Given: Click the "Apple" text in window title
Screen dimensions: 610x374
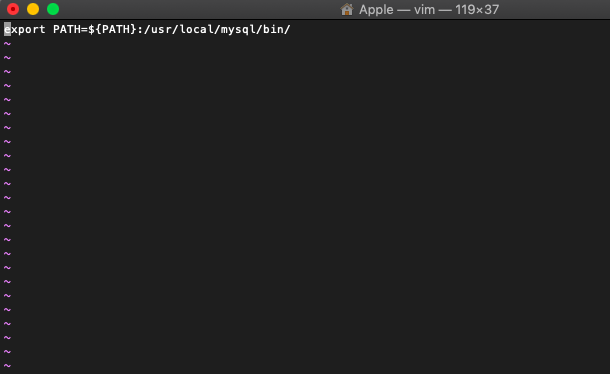Looking at the screenshot, I should point(376,10).
